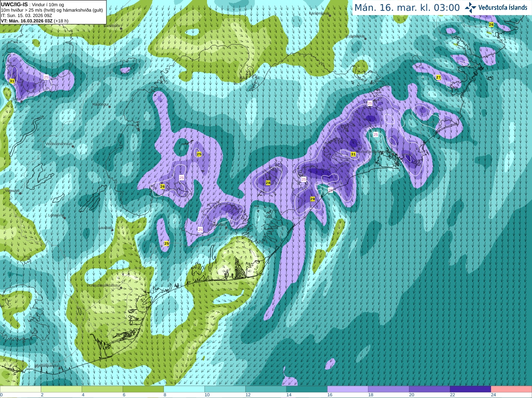This screenshot has height=398, width=532.
Task: Click the Hágöngur station label
Action: point(101,104)
